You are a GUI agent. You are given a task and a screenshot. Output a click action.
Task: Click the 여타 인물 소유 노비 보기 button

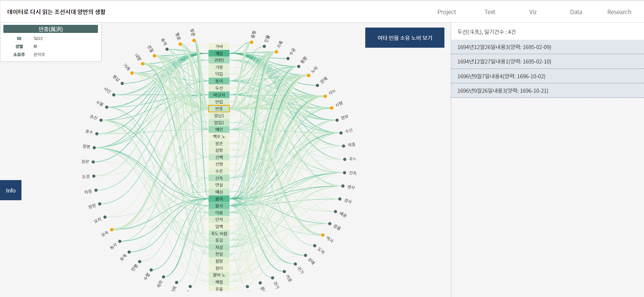[405, 38]
